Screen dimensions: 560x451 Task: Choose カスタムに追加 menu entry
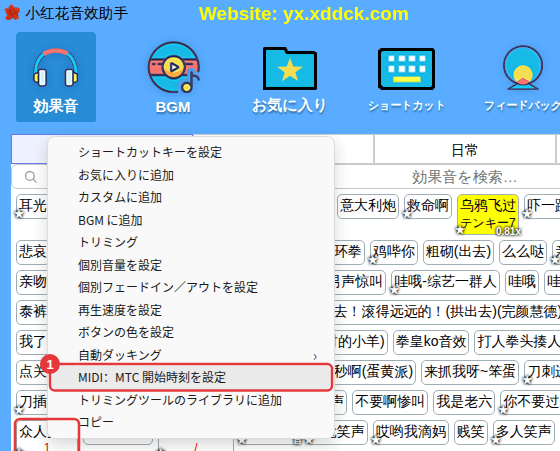(191, 197)
